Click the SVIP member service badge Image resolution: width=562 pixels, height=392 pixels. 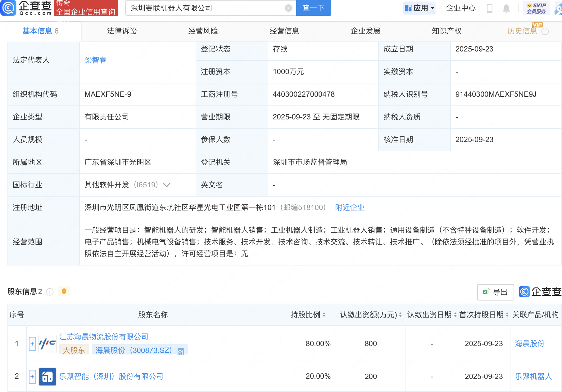[x=536, y=8]
